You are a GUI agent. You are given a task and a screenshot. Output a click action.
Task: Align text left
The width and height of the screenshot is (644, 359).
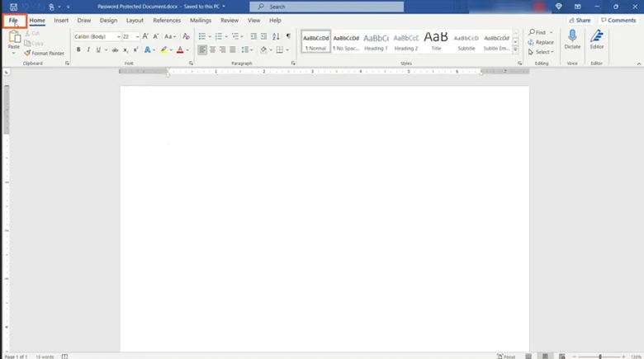pos(202,50)
